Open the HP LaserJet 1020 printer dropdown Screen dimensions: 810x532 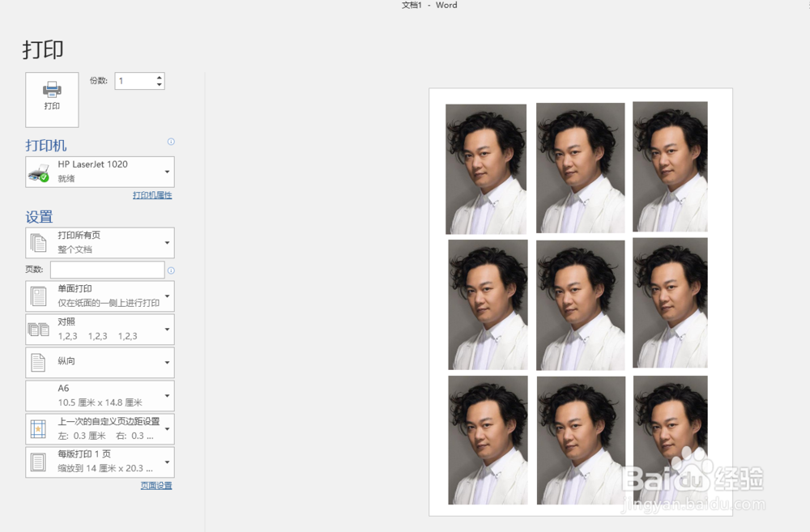[x=100, y=172]
